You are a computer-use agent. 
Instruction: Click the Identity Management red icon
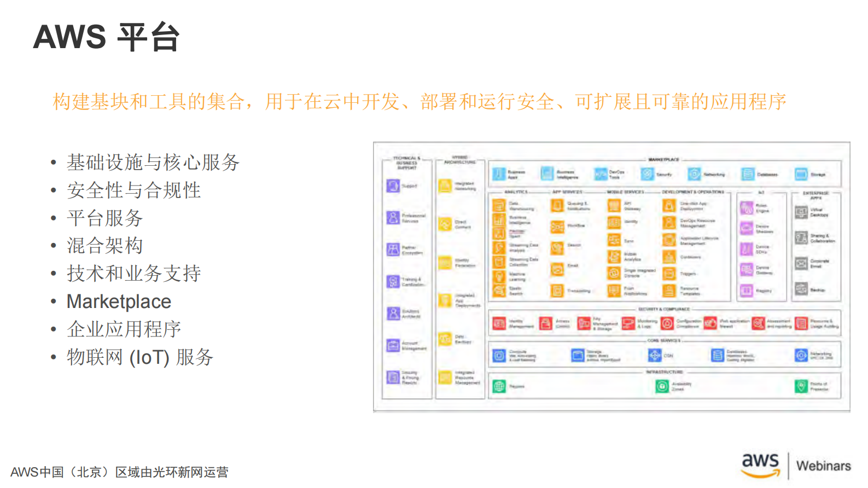[499, 323]
